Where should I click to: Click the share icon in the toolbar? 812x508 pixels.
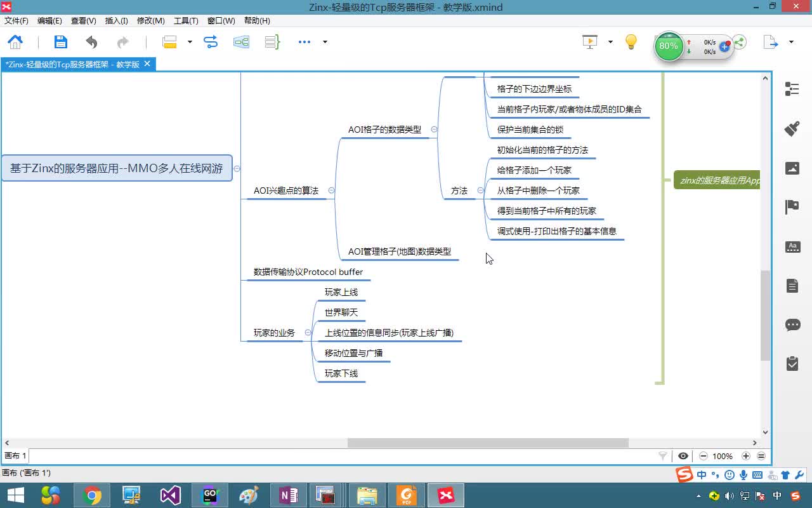pos(740,43)
